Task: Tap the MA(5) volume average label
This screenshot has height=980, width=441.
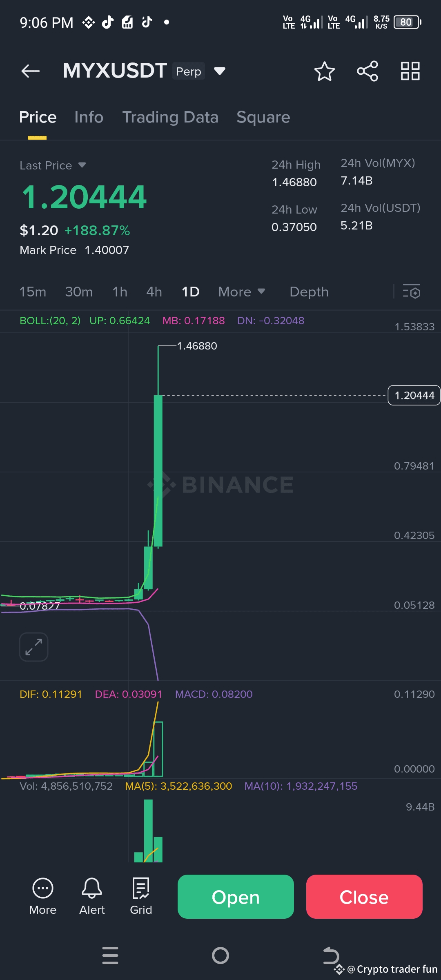Action: 178,786
